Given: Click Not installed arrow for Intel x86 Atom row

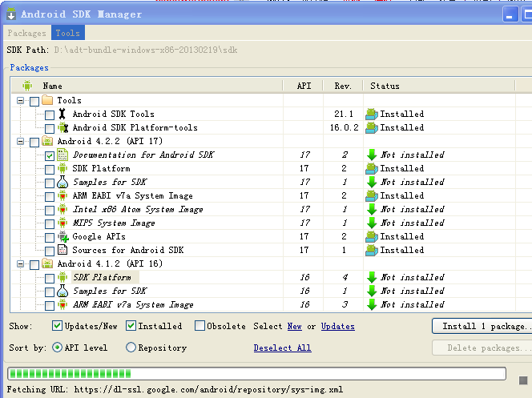Looking at the screenshot, I should coord(372,209).
